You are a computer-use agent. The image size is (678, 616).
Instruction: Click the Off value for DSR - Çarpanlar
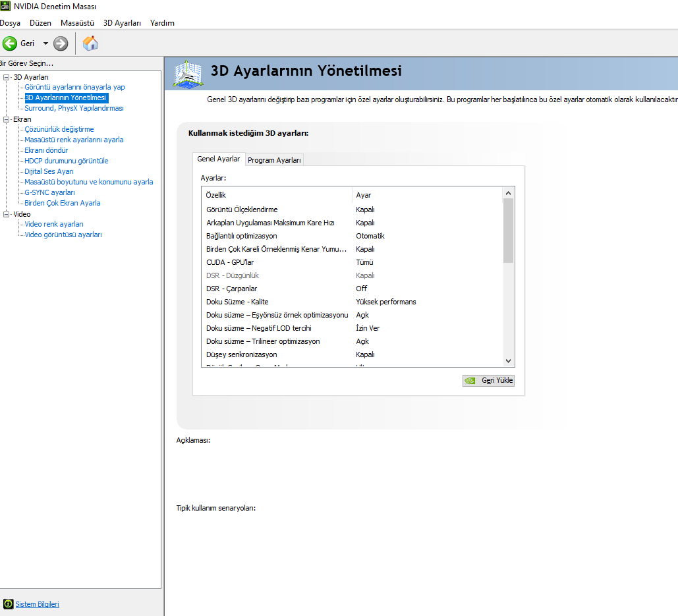(x=362, y=289)
